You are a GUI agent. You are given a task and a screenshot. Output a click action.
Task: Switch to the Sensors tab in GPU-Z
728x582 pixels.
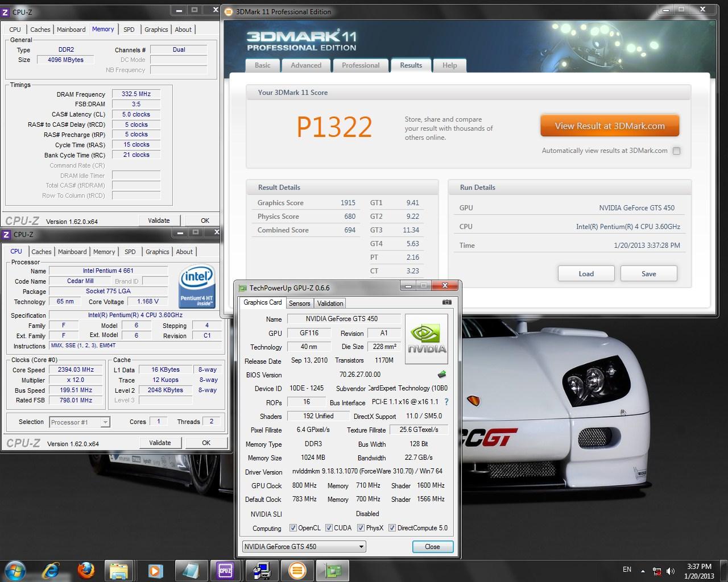click(299, 303)
